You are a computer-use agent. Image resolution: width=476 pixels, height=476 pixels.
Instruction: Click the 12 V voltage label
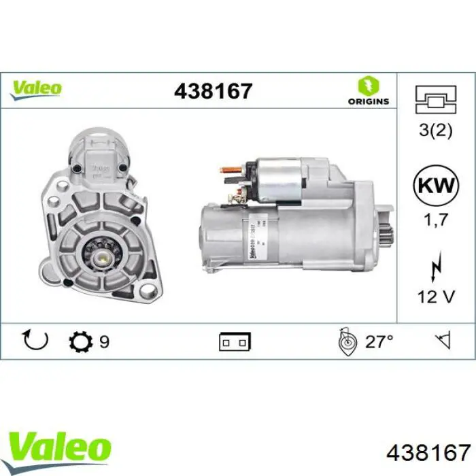[437, 296]
